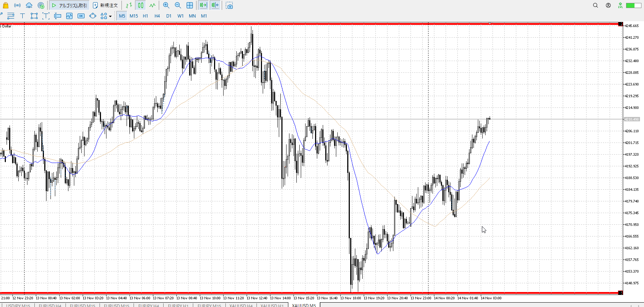Image resolution: width=644 pixels, height=307 pixels.
Task: Switch to line chart style
Action: [x=152, y=5]
